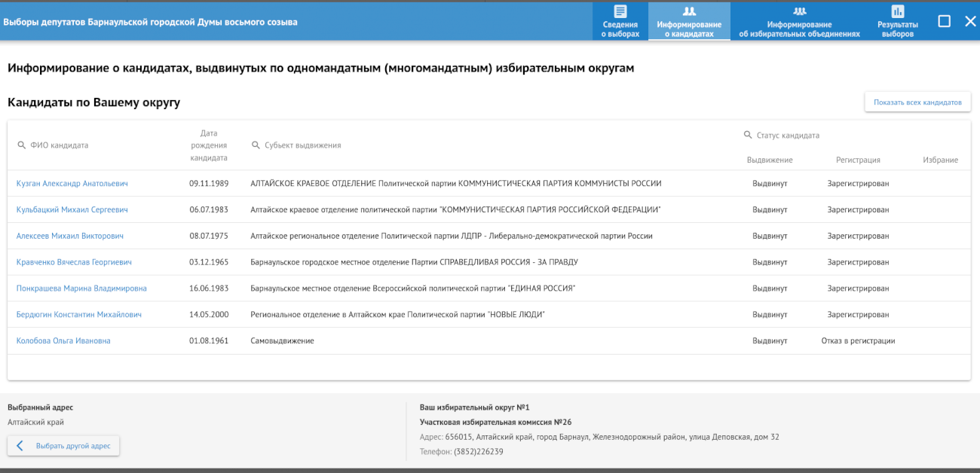Switch to Результаты выборов tab
This screenshot has width=980, height=473.
(897, 21)
